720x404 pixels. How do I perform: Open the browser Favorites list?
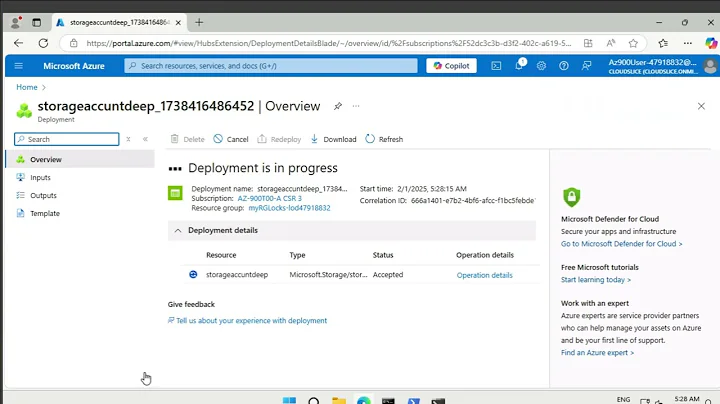coord(663,43)
